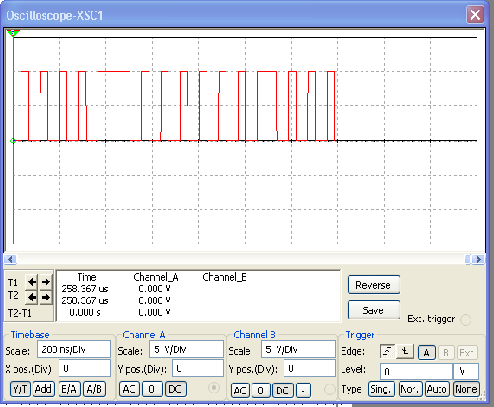The width and height of the screenshot is (494, 407).
Task: Edit Timebase X pos.(Div) field
Action: pyautogui.click(x=85, y=368)
